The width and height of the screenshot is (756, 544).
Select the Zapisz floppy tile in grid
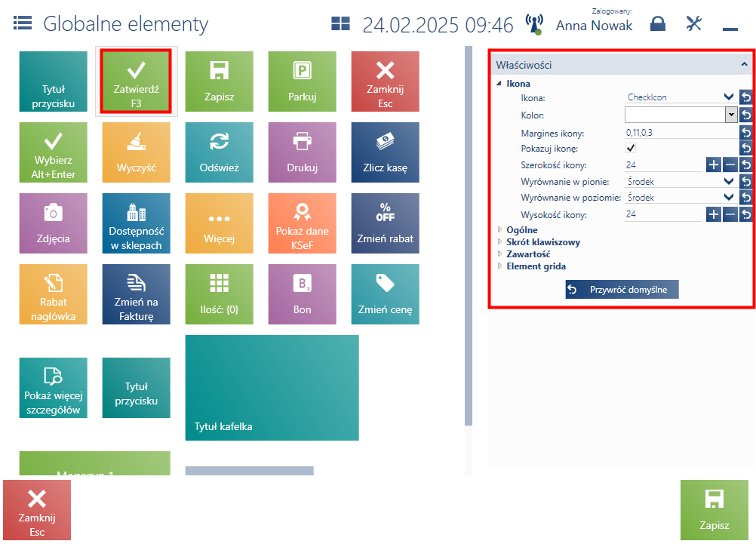point(219,81)
